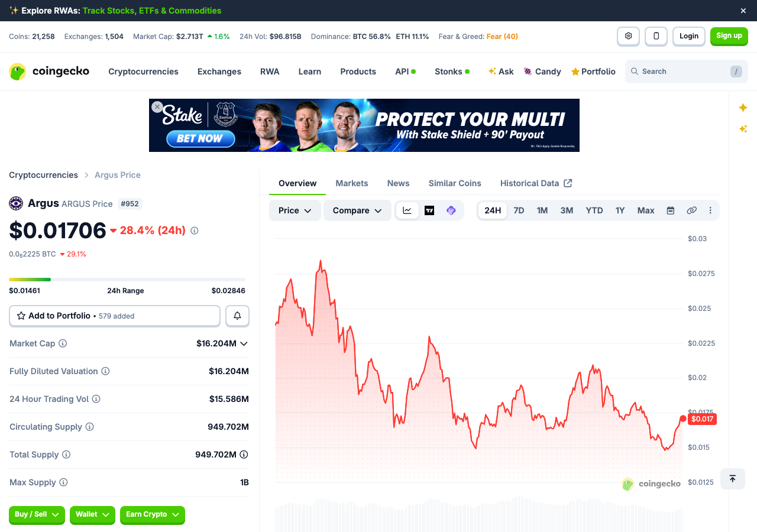The width and height of the screenshot is (757, 532).
Task: Click the Argus coin logo icon
Action: tap(16, 203)
